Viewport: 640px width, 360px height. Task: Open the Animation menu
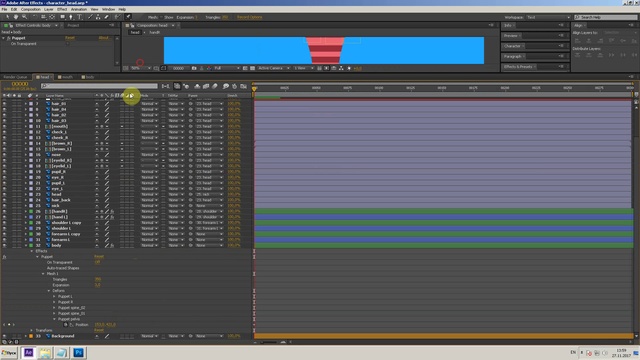[79, 9]
